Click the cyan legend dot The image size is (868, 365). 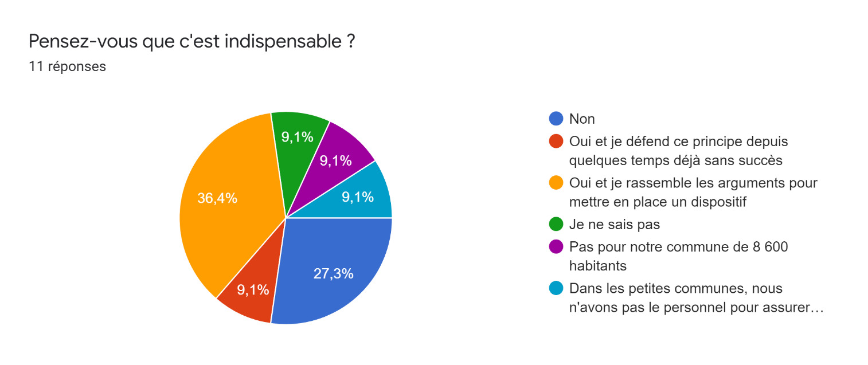pos(556,288)
